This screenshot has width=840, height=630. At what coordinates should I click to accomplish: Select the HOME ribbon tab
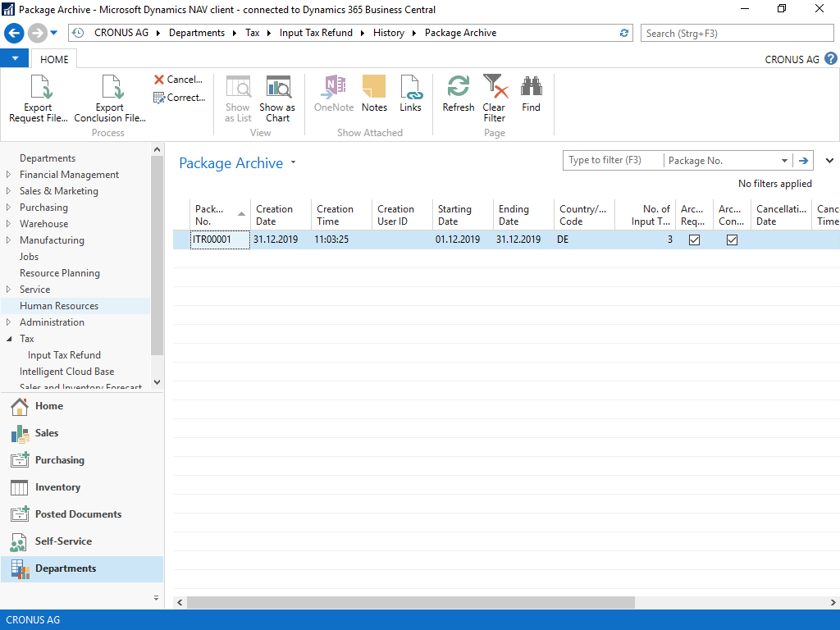point(54,59)
